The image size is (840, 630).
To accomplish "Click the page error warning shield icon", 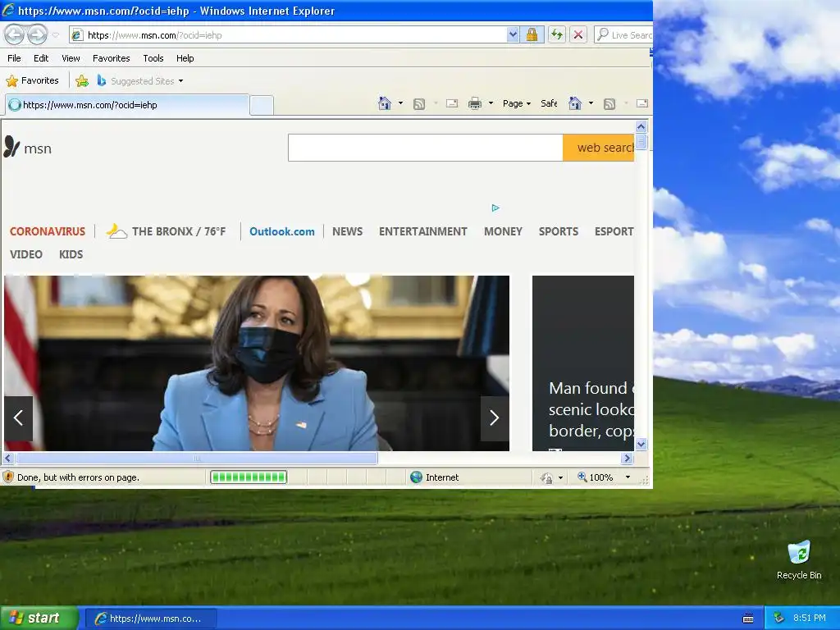I will tap(8, 477).
